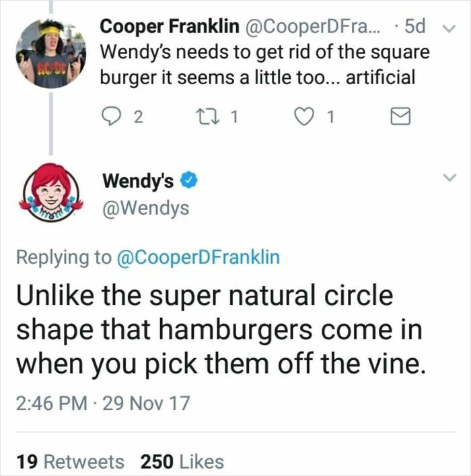
Task: Open Wendy's profile name
Action: [138, 181]
